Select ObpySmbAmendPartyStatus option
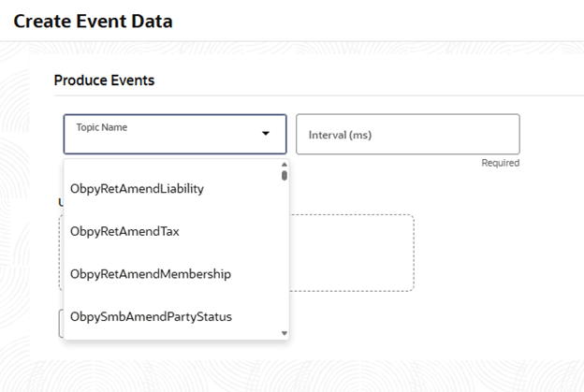 [x=176, y=316]
